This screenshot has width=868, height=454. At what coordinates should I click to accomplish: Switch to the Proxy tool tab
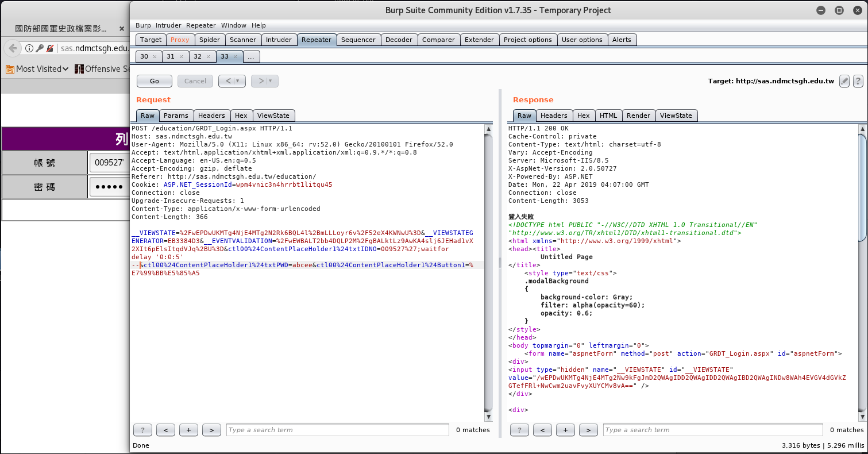click(x=180, y=40)
